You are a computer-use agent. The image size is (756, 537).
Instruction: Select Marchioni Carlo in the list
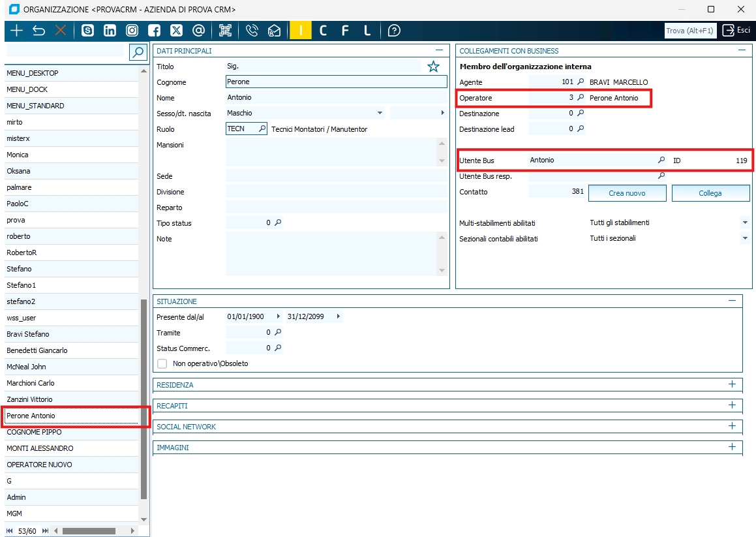pyautogui.click(x=31, y=383)
